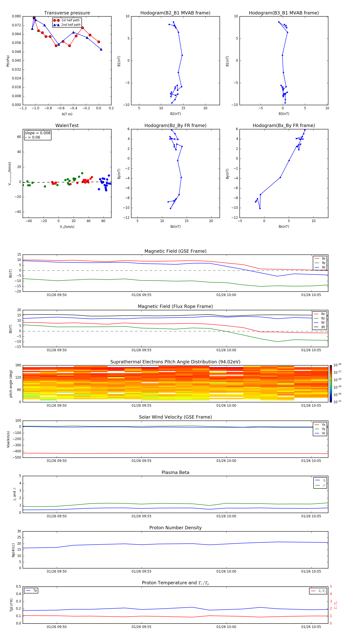
Task: Click the 'B2(nT)' x-axis label
Action: tap(175, 114)
